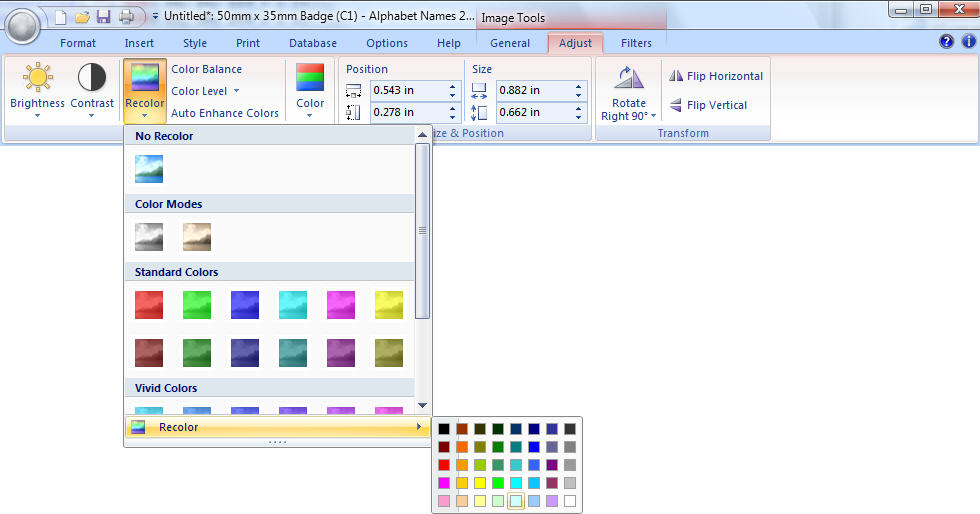Apply the sepia color mode thumbnail
980x514 pixels.
(197, 236)
